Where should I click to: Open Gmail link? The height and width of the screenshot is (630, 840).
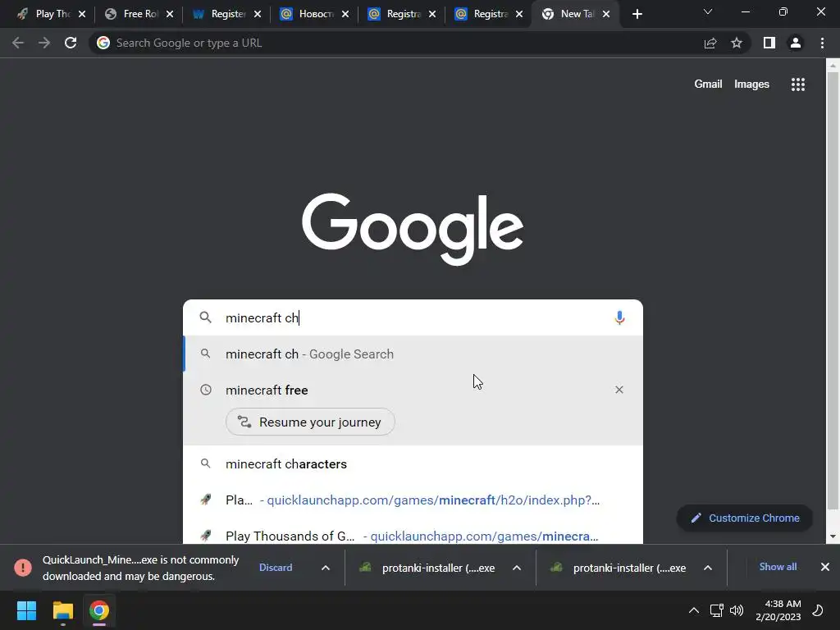[x=708, y=84]
